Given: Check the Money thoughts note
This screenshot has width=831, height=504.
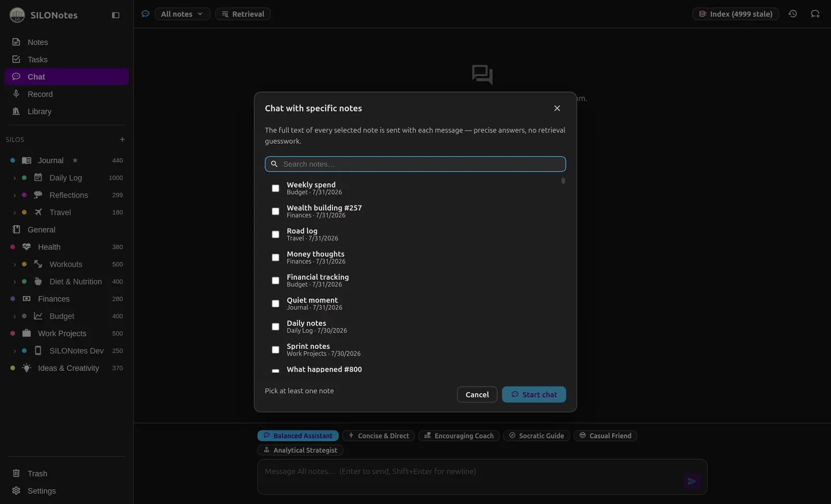Looking at the screenshot, I should tap(275, 257).
